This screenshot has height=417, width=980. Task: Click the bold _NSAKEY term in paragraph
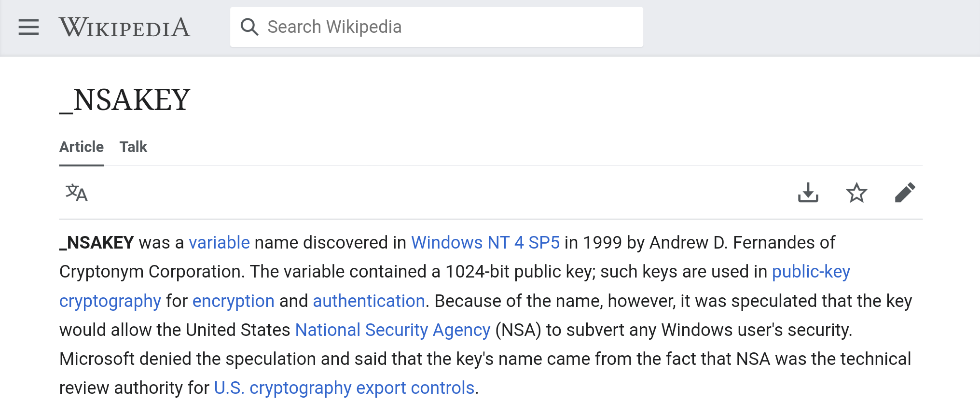(x=97, y=242)
